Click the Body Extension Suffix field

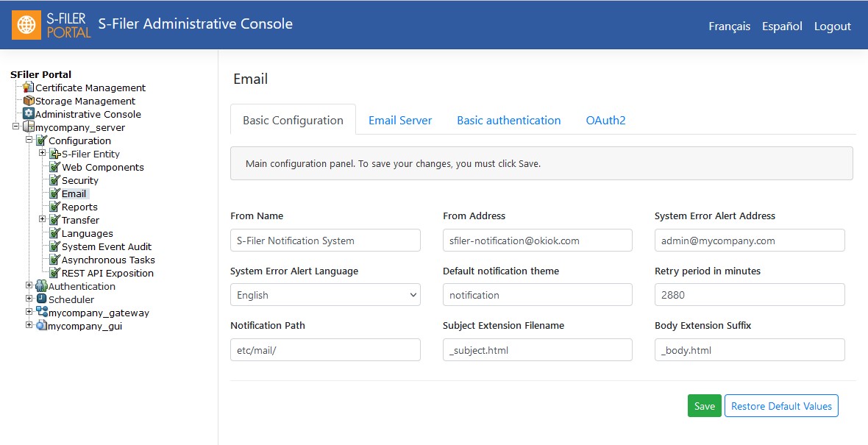(x=750, y=350)
